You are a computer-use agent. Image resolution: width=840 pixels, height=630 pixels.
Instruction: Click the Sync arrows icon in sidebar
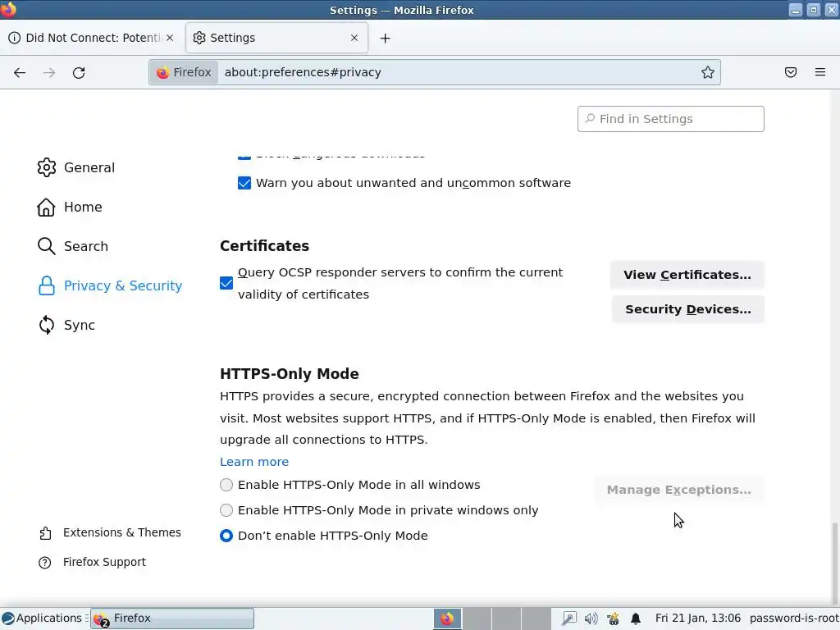tap(46, 325)
